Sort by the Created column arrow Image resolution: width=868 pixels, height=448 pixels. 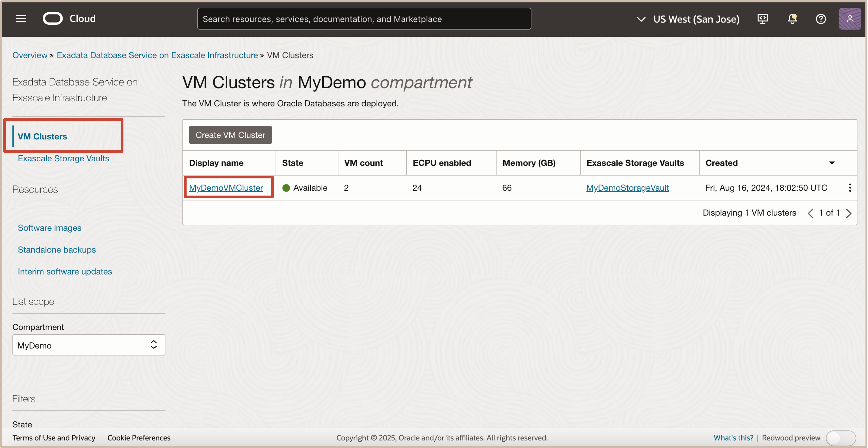pyautogui.click(x=832, y=163)
